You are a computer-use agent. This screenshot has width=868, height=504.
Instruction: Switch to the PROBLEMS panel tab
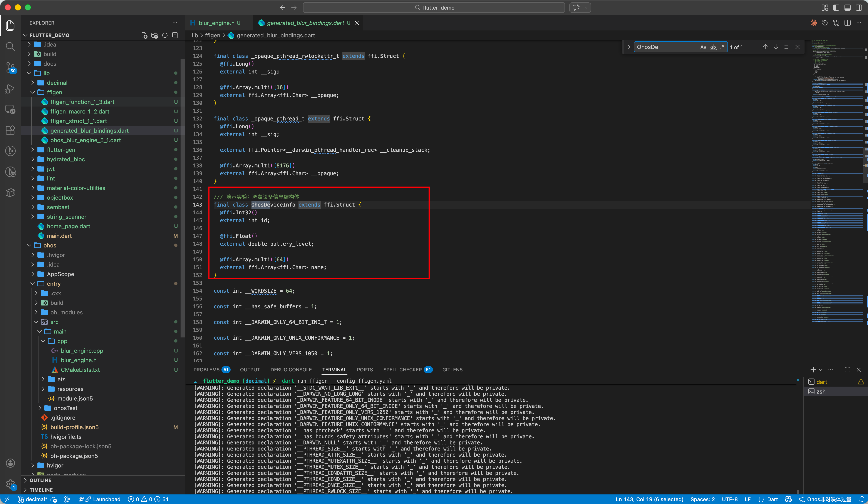(206, 369)
